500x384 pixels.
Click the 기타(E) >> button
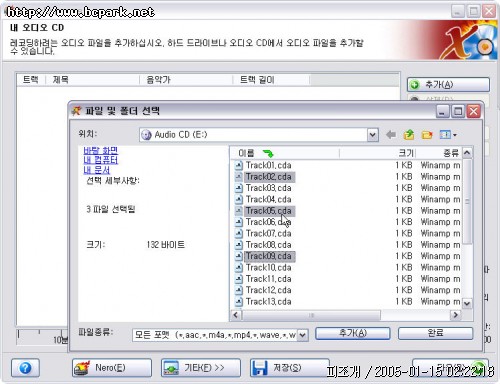201,368
